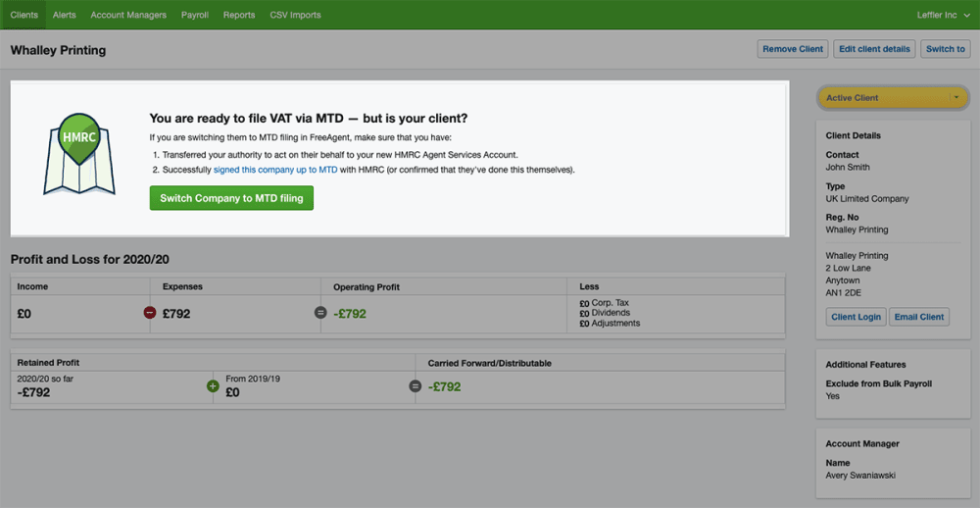This screenshot has height=508, width=980.
Task: Click Edit client details button
Action: 874,49
